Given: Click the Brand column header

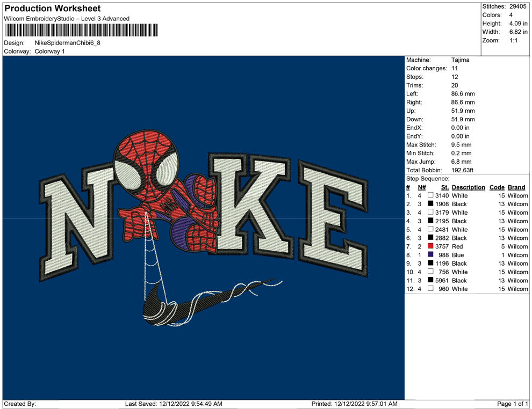Looking at the screenshot, I should tap(516, 187).
